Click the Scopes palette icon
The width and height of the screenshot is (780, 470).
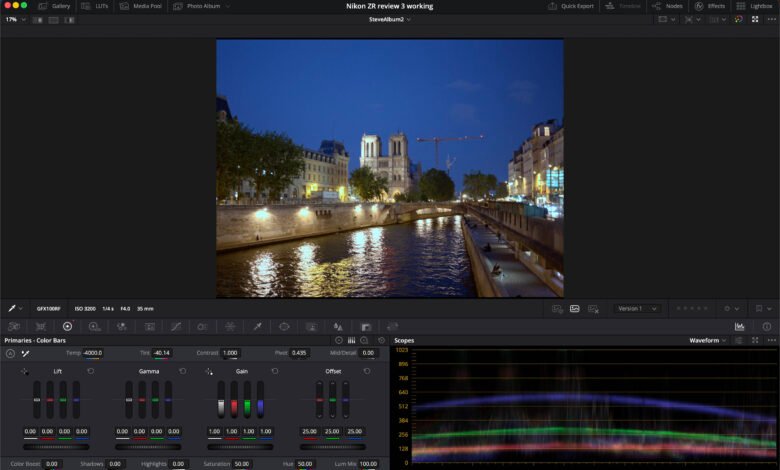(x=739, y=326)
